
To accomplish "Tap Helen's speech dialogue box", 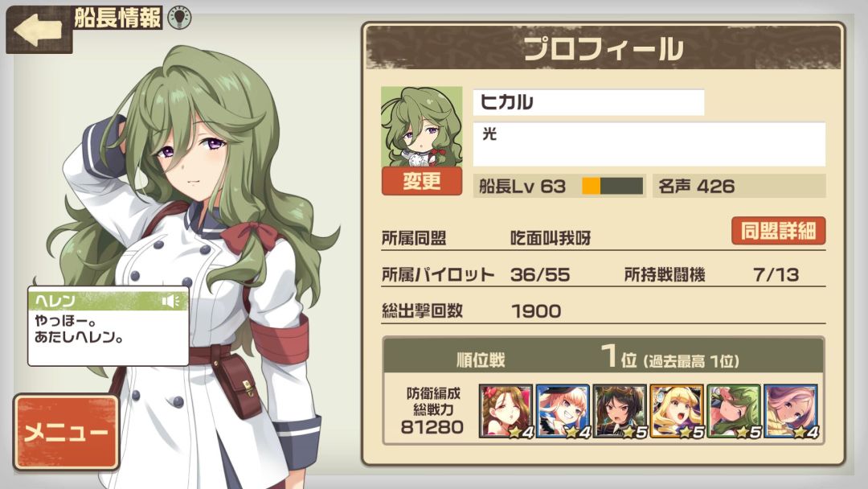I will (108, 327).
